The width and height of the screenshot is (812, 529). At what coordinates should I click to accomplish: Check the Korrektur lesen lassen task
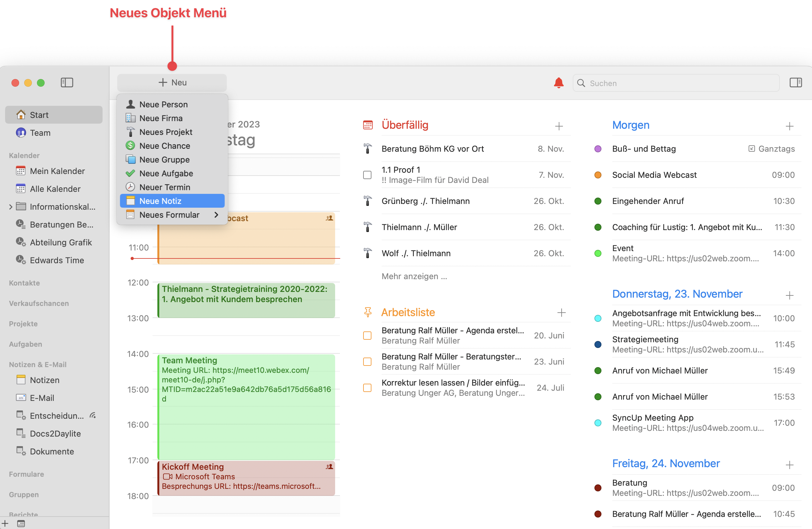pyautogui.click(x=367, y=388)
